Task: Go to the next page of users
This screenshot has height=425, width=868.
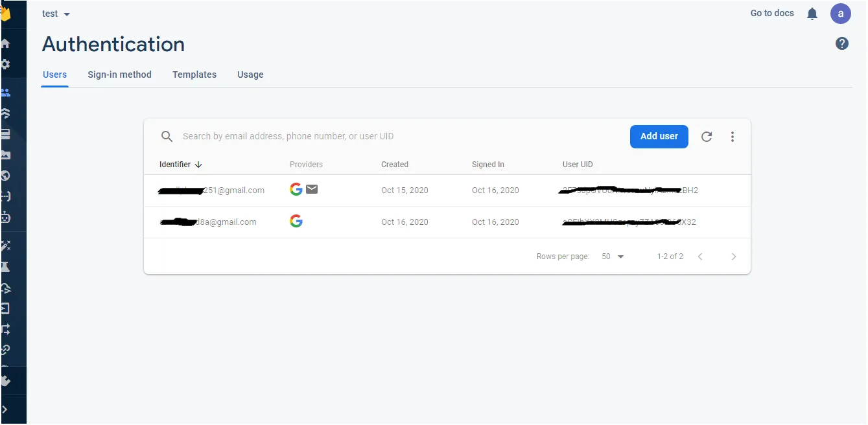Action: (x=734, y=257)
